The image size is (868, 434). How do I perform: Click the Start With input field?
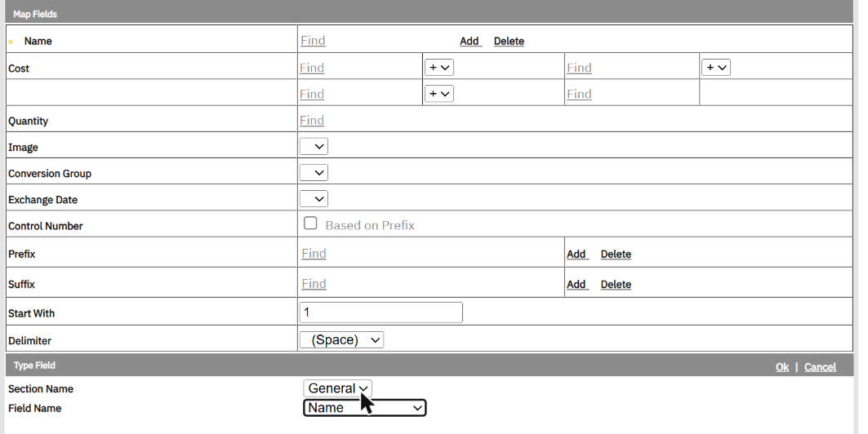click(381, 312)
